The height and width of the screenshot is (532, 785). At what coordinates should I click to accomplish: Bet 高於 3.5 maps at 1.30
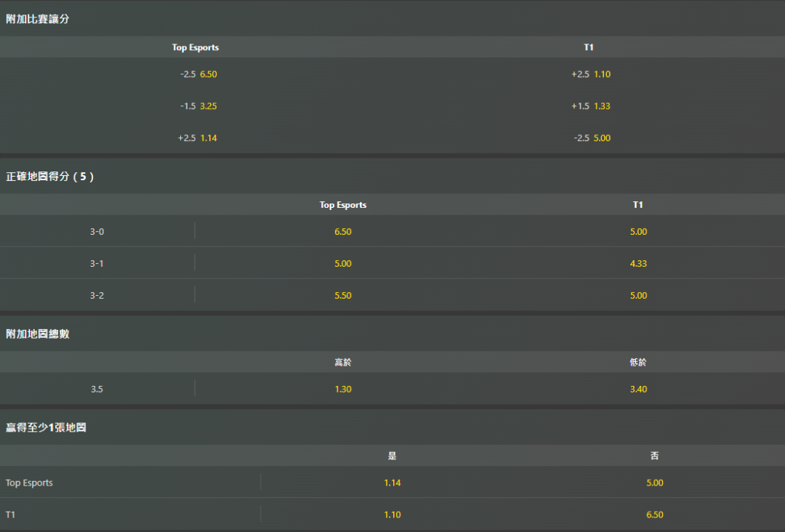343,390
